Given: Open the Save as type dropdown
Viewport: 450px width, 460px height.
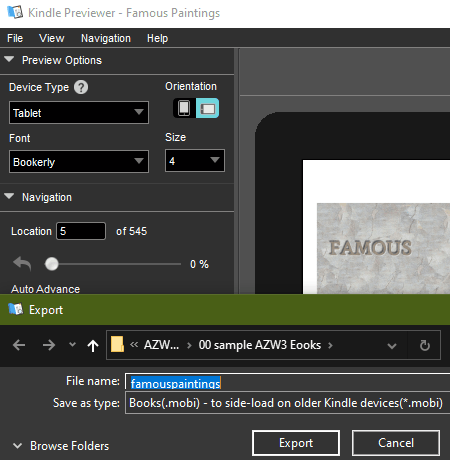Looking at the screenshot, I should [287, 403].
